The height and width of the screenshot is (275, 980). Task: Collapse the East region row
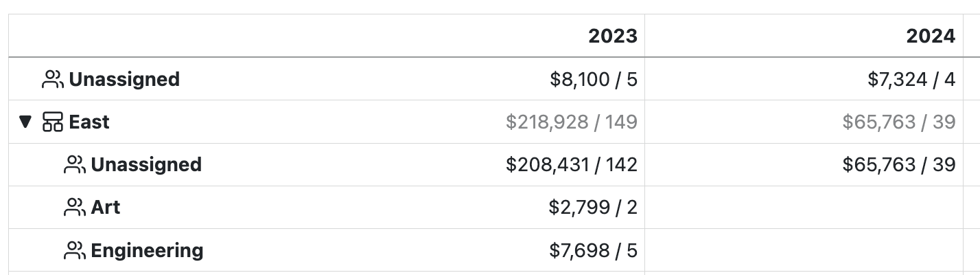coord(25,122)
